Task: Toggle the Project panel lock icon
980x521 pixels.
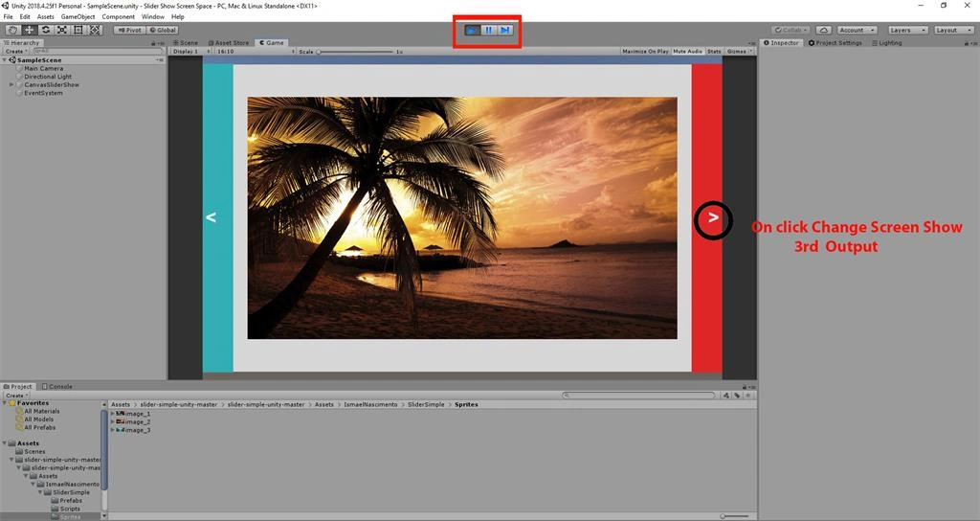Action: (745, 387)
